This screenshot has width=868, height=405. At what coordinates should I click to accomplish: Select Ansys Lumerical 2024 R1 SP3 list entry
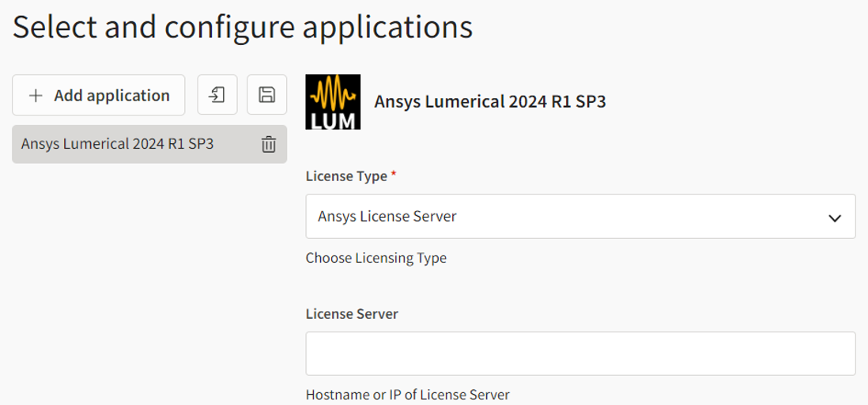click(x=149, y=144)
